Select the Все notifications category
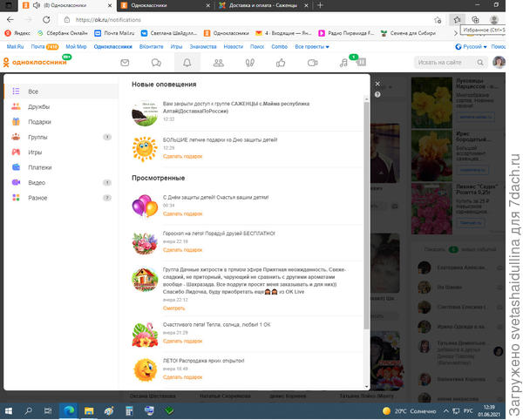This screenshot has height=420, width=523. [x=61, y=91]
